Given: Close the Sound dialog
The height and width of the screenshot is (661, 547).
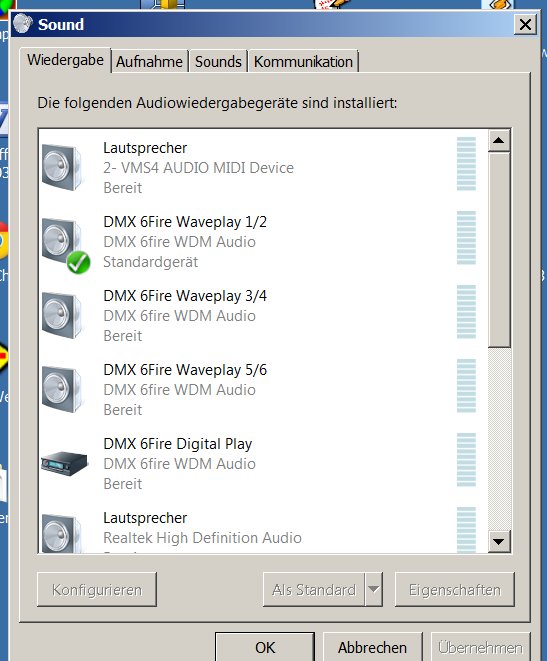Looking at the screenshot, I should pyautogui.click(x=525, y=24).
